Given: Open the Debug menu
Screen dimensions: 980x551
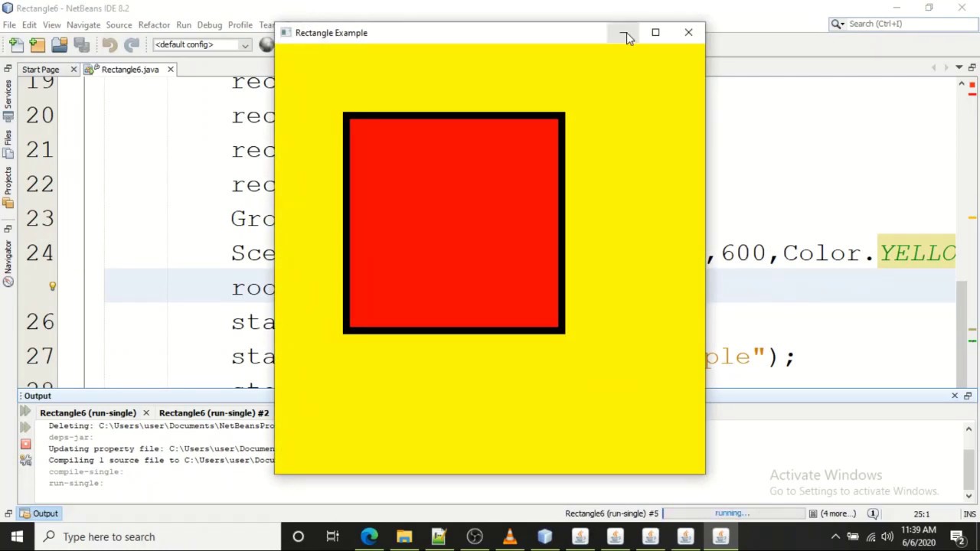Looking at the screenshot, I should click(210, 24).
